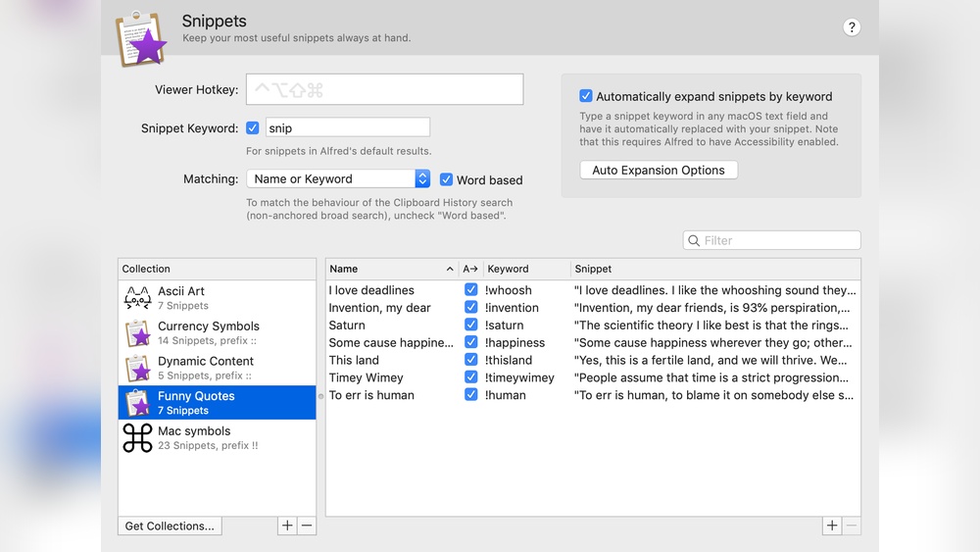Toggle auto-expand for !whoosh snippet
Viewport: 980px width, 552px height.
[471, 289]
